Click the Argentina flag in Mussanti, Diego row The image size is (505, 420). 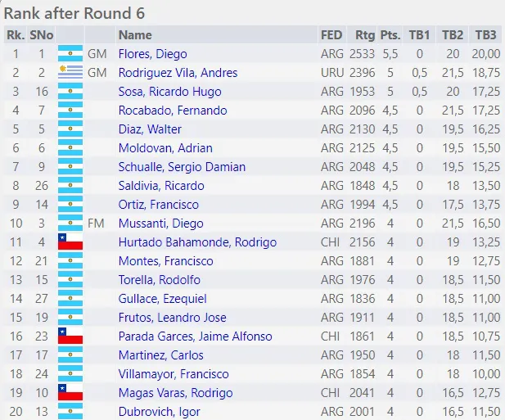(70, 224)
